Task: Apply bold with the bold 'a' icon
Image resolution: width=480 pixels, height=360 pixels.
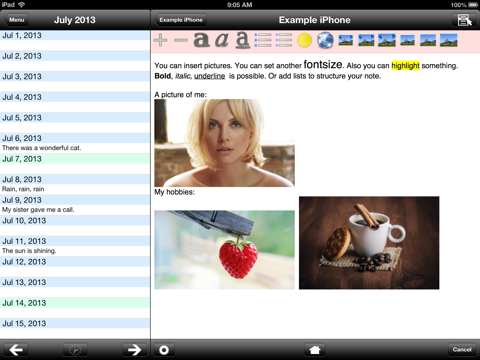Action: coord(201,40)
